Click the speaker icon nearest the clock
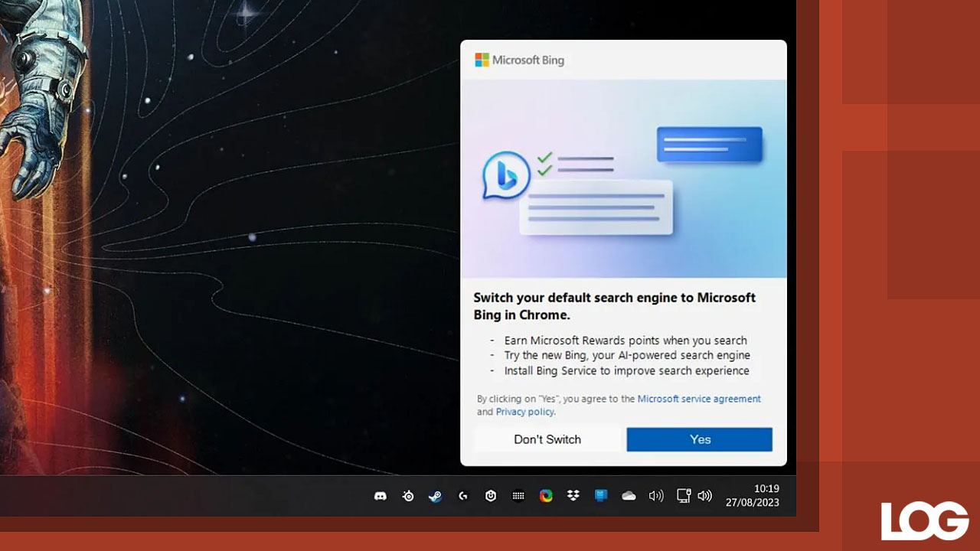 (x=704, y=496)
